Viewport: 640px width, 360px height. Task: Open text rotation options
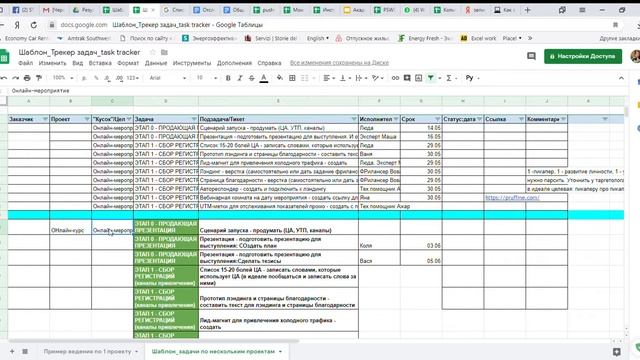[x=378, y=78]
